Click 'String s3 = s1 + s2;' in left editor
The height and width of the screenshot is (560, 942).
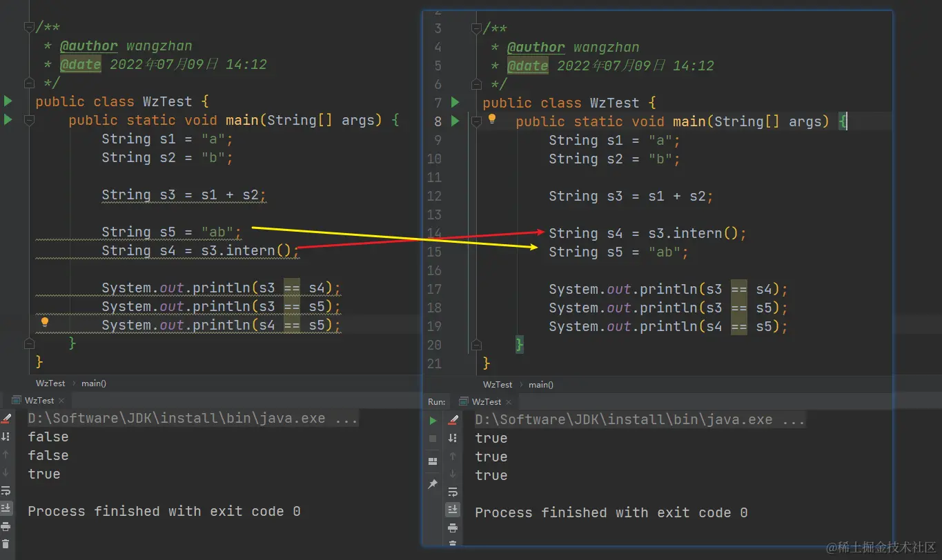tap(184, 194)
